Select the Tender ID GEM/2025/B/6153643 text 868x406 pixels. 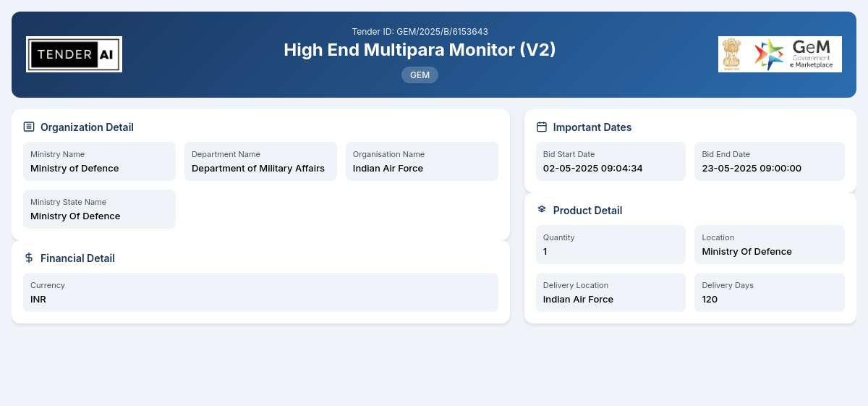[420, 32]
